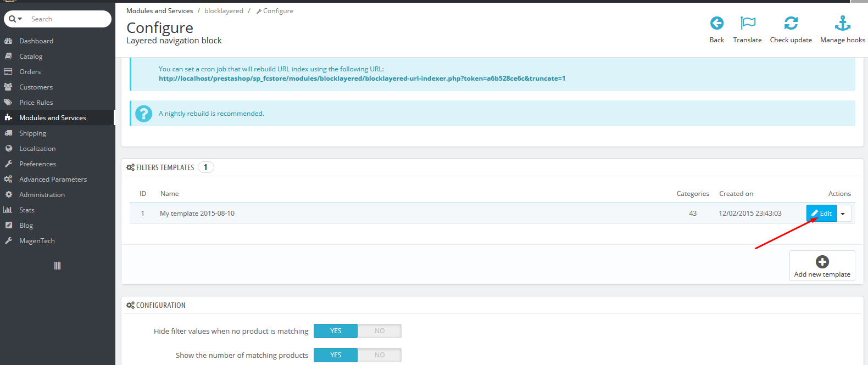This screenshot has height=365, width=868.
Task: Click the Dashboard gauge icon in sidebar
Action: pos(8,41)
